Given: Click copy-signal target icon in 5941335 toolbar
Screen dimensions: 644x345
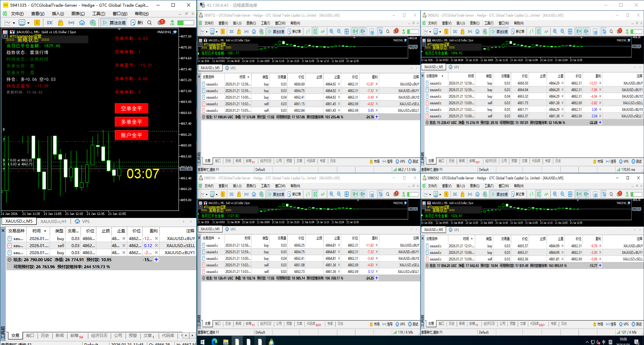Looking at the screenshot, I should [x=93, y=23].
